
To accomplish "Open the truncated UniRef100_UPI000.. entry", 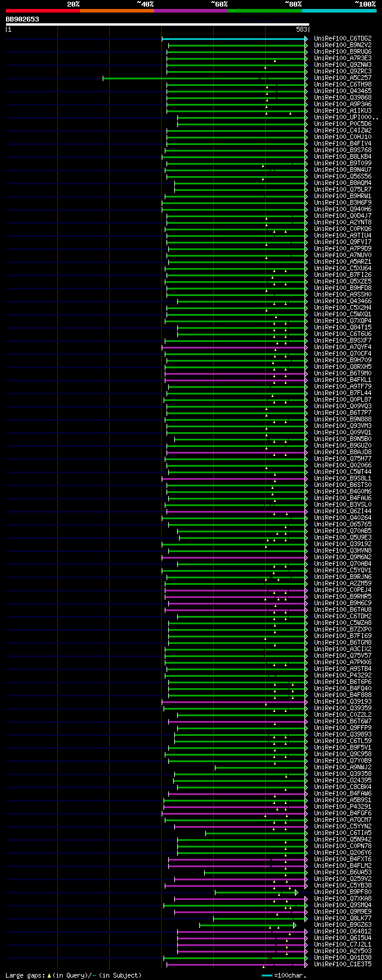I will coord(346,117).
